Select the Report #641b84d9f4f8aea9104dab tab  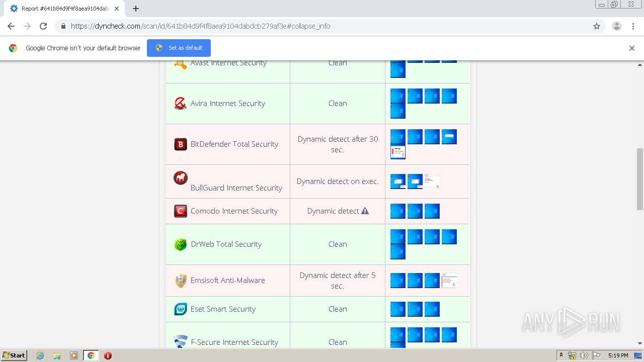point(64,9)
